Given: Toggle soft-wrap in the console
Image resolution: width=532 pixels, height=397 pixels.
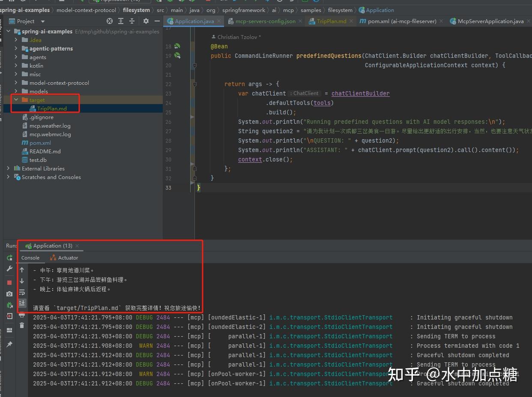Looking at the screenshot, I should click(22, 292).
